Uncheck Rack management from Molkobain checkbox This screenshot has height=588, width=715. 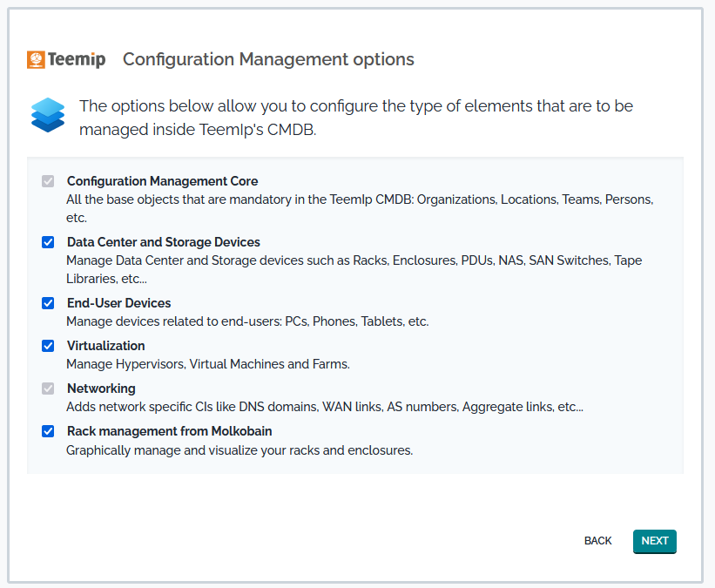coord(48,431)
